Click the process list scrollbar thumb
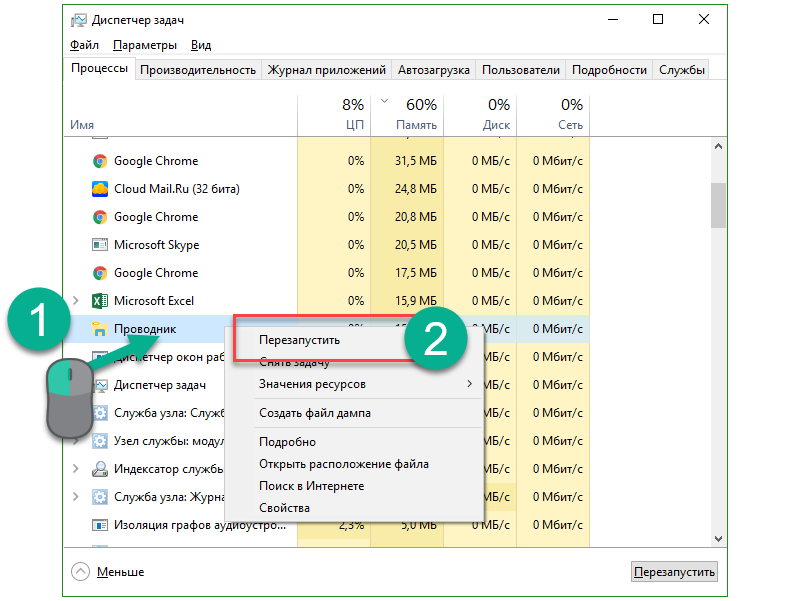 tap(718, 206)
